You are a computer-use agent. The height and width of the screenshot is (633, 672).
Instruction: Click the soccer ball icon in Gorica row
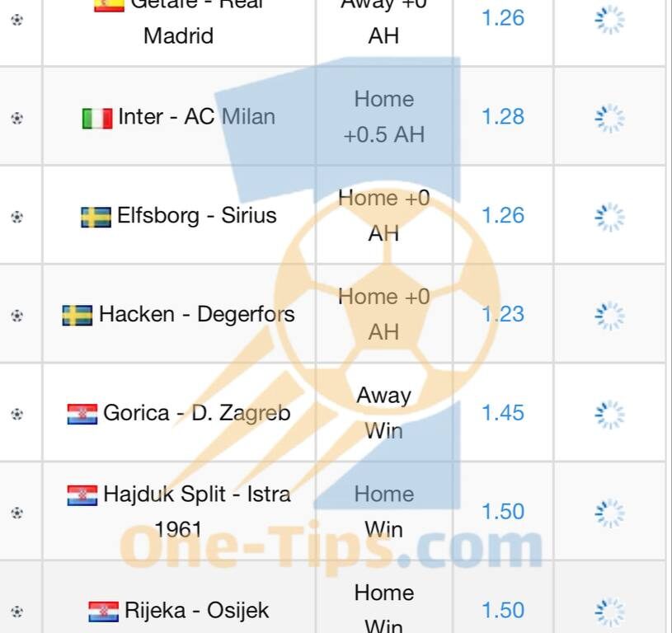pos(16,414)
